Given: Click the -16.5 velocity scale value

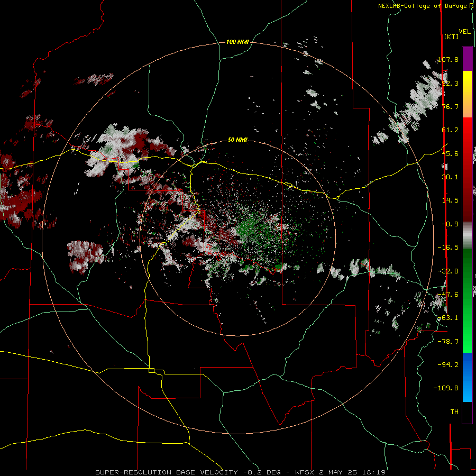Looking at the screenshot, I should point(448,248).
